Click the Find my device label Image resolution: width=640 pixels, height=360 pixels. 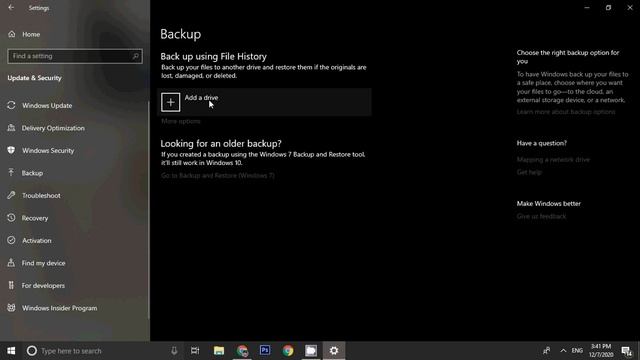[43, 263]
